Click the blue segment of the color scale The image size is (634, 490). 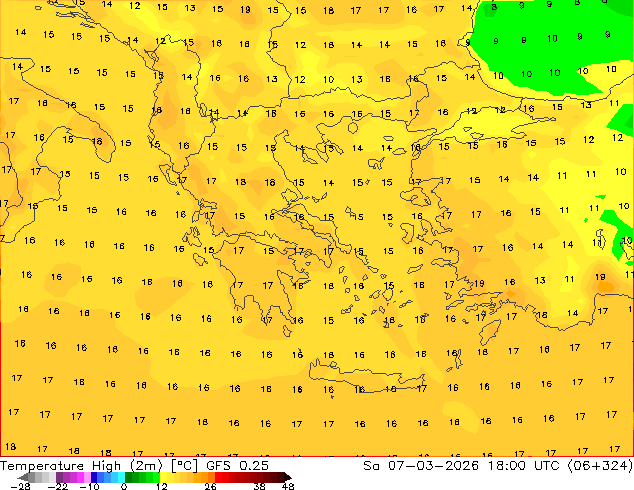(x=108, y=477)
